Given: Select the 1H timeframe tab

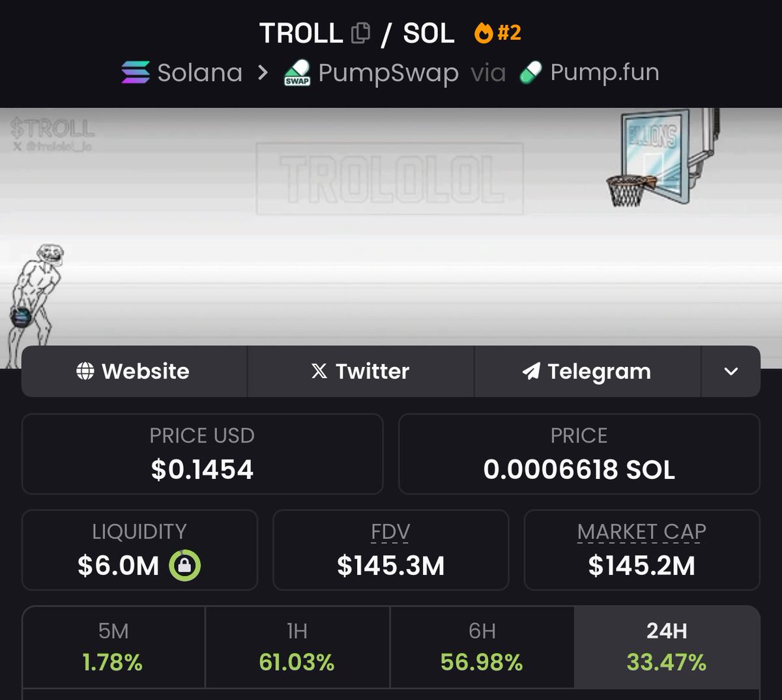Looking at the screenshot, I should coord(297,647).
